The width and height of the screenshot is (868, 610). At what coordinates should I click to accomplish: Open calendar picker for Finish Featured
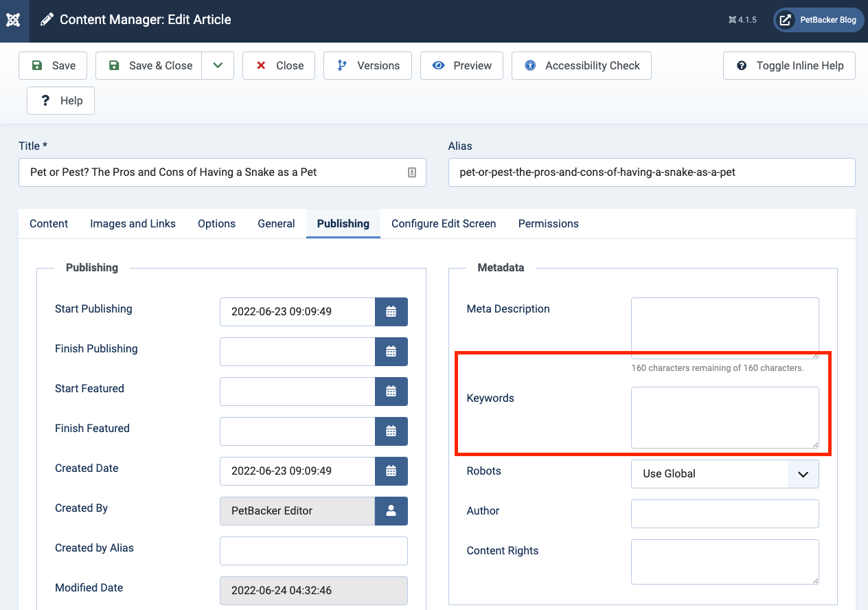391,431
